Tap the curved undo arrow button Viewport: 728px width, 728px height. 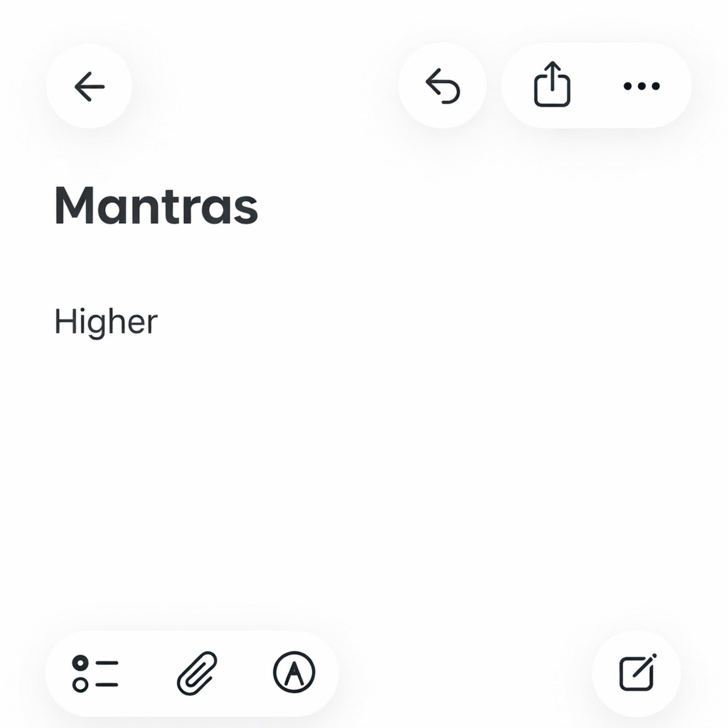442,86
